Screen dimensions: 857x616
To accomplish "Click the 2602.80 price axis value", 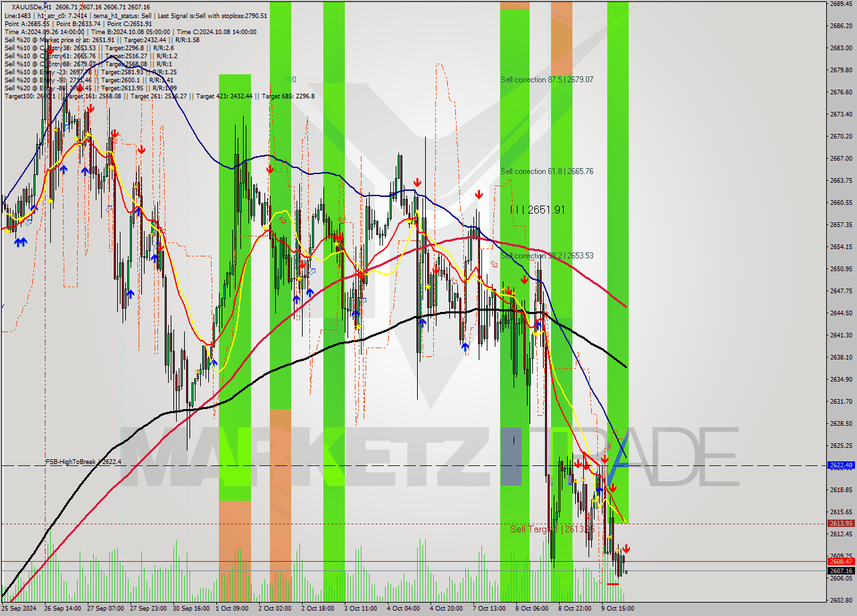I will click(841, 601).
